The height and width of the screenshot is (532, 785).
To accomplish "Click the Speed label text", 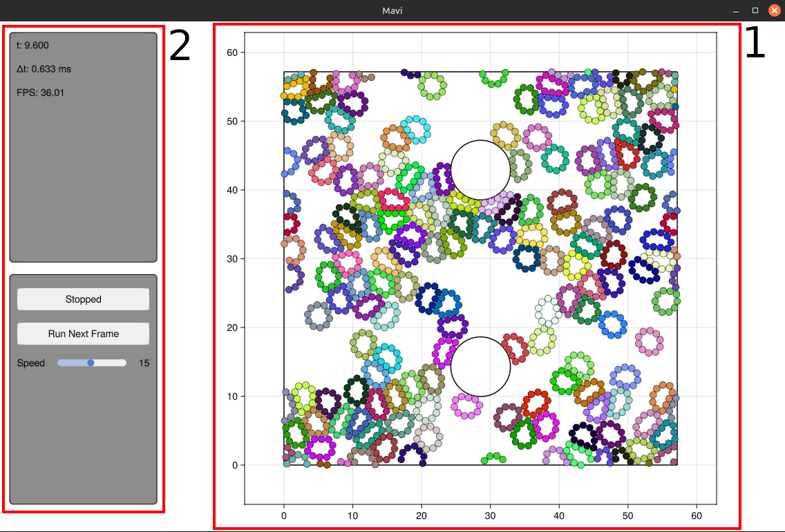I will coord(31,363).
